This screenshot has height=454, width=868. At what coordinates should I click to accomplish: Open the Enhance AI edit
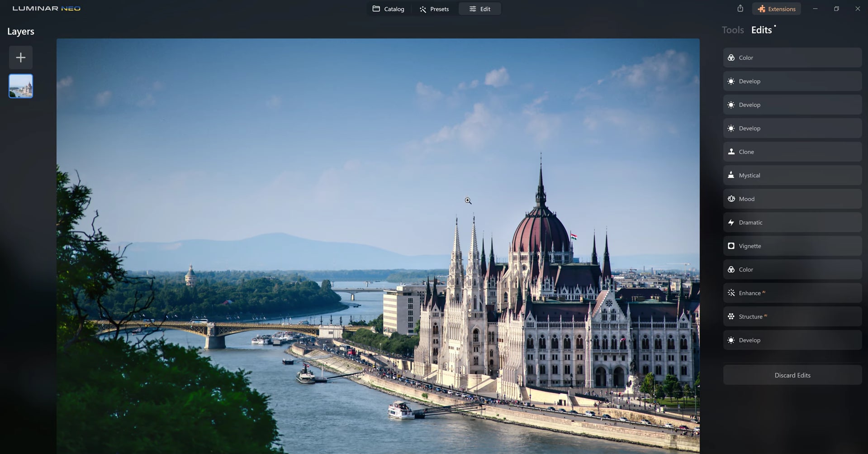[792, 293]
